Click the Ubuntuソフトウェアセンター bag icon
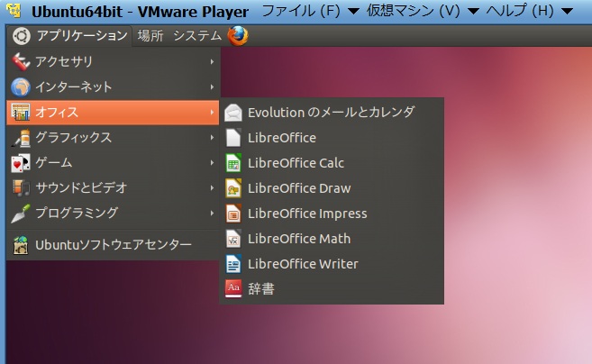This screenshot has width=592, height=364. [x=21, y=245]
